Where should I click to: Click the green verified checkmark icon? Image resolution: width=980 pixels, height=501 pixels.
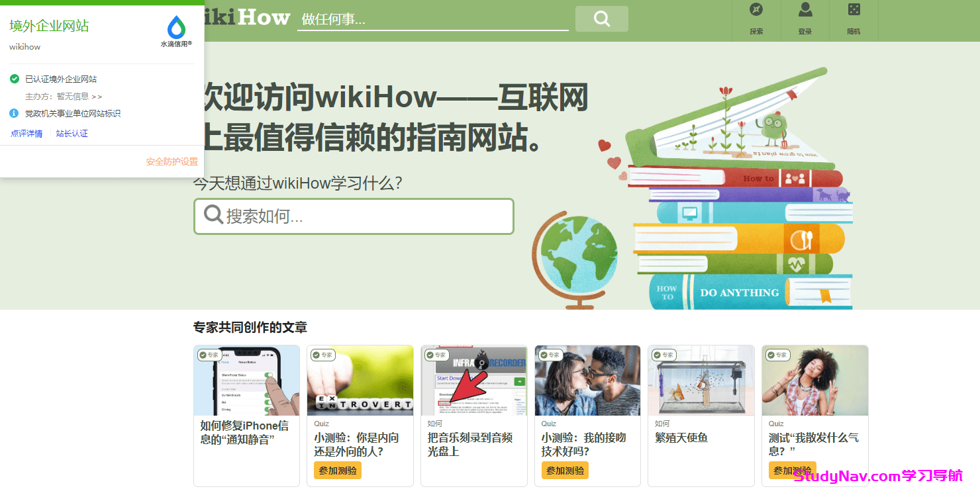point(15,79)
